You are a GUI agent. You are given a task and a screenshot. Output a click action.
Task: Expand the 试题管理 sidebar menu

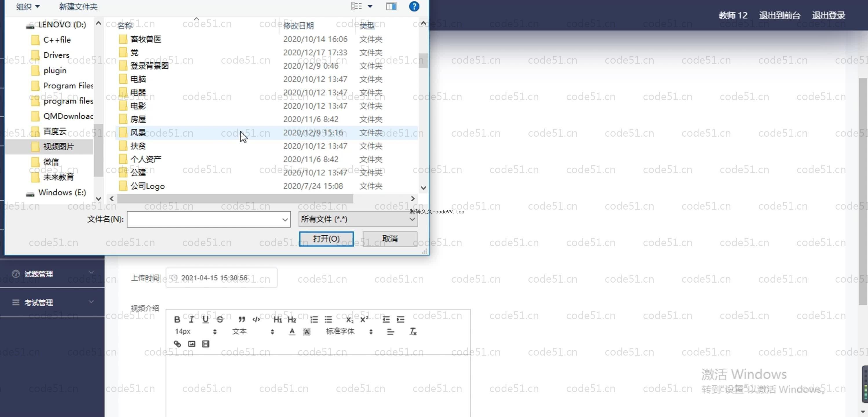coord(52,273)
